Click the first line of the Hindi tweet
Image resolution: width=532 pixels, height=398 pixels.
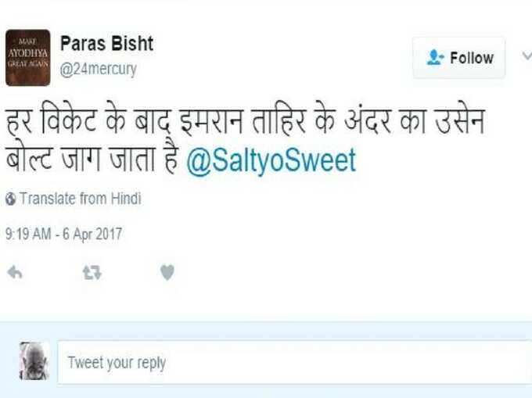click(245, 120)
